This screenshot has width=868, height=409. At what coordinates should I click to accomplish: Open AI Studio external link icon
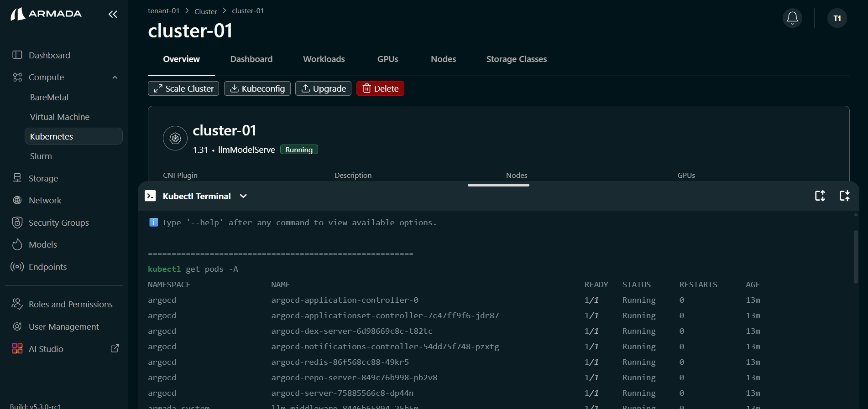pyautogui.click(x=115, y=348)
